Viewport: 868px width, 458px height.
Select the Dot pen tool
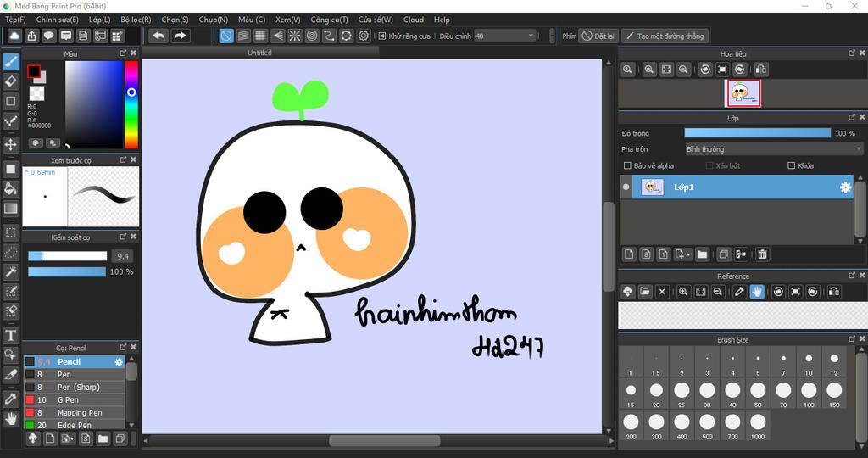pos(10,121)
